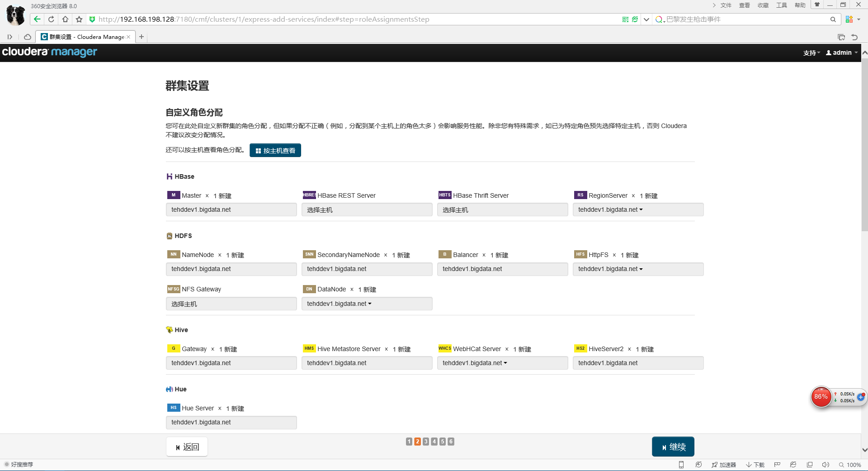Click the DataNode DN badge icon
Screen dimensions: 868x471
coord(309,289)
